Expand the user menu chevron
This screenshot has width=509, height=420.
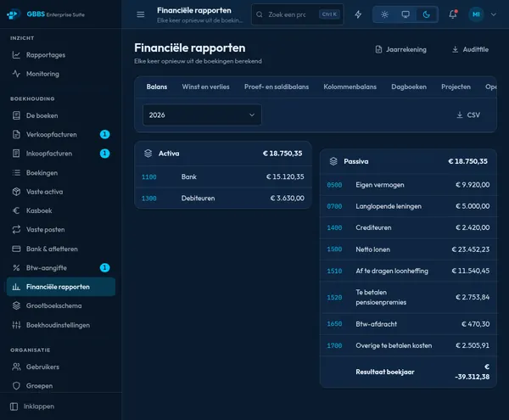[x=494, y=14]
